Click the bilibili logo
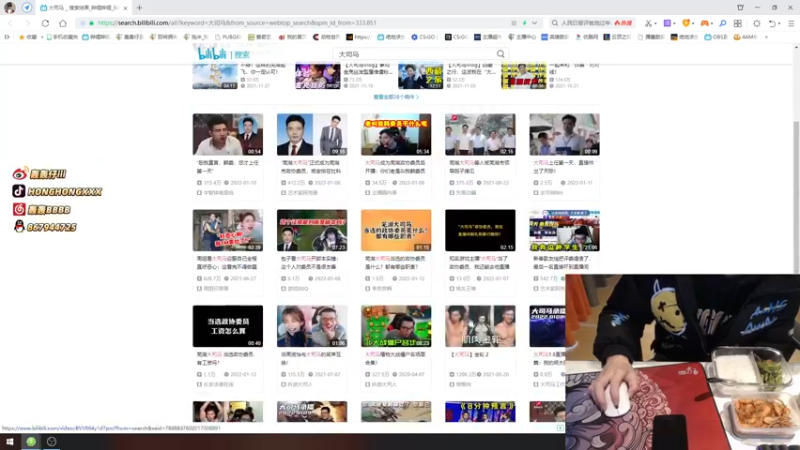800x450 pixels. pyautogui.click(x=212, y=54)
